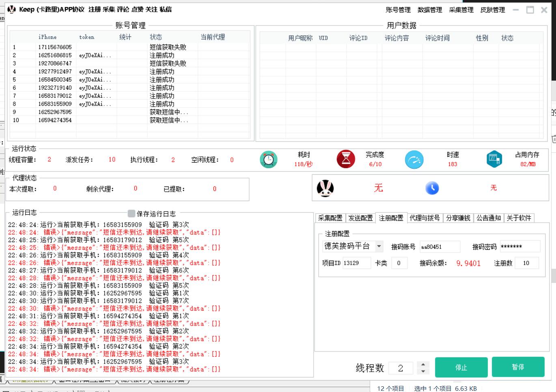
Task: Open the 账号管理 menu
Action: (398, 10)
